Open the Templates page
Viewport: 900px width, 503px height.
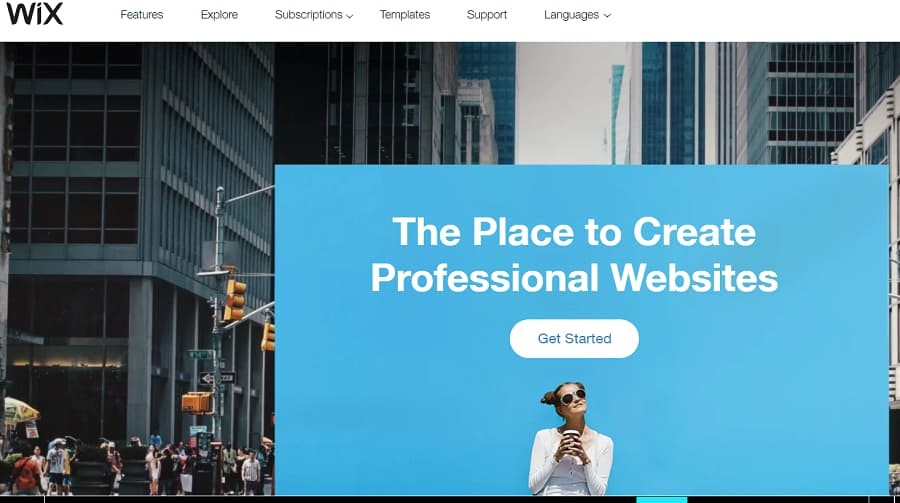point(405,15)
